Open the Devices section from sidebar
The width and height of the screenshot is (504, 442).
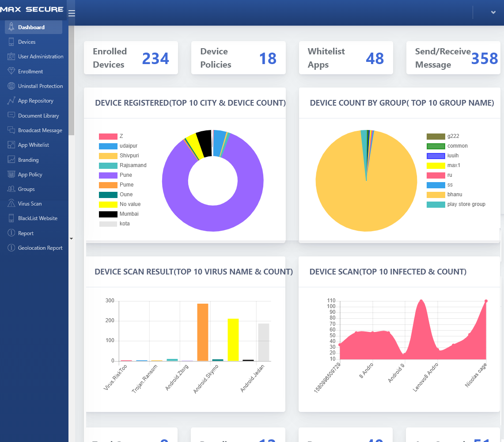[27, 42]
